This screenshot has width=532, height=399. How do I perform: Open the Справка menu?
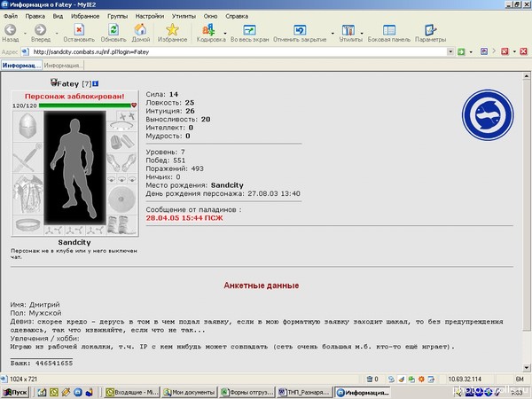pos(237,16)
